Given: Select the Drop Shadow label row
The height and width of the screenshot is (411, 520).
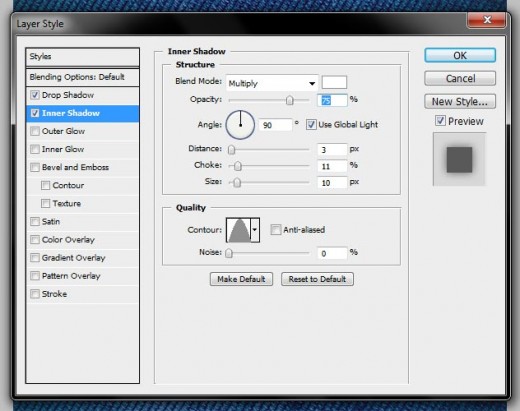Looking at the screenshot, I should click(x=82, y=95).
